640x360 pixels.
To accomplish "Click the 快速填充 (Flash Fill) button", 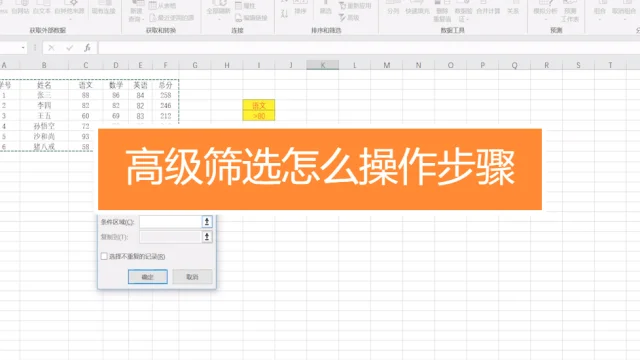I will pyautogui.click(x=417, y=8).
